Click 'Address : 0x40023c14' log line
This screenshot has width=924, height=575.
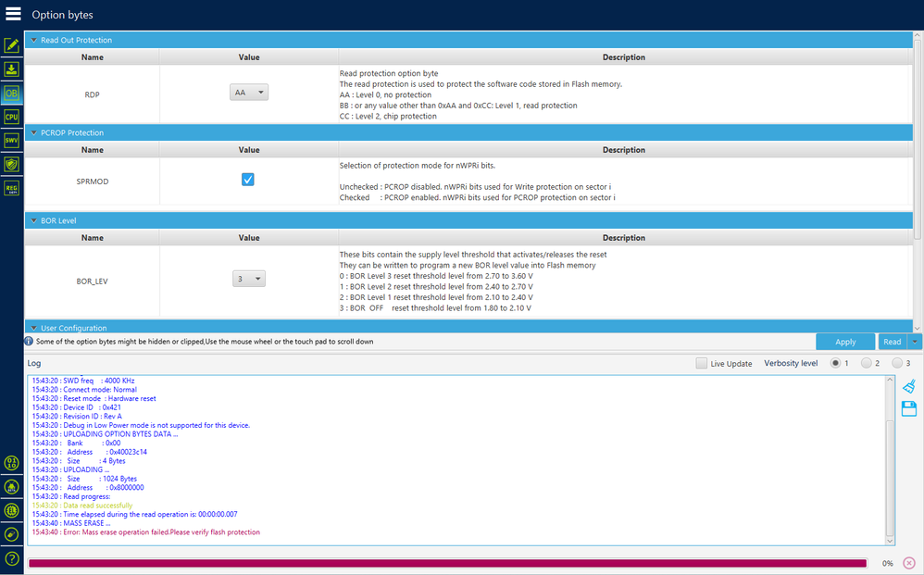[89, 452]
